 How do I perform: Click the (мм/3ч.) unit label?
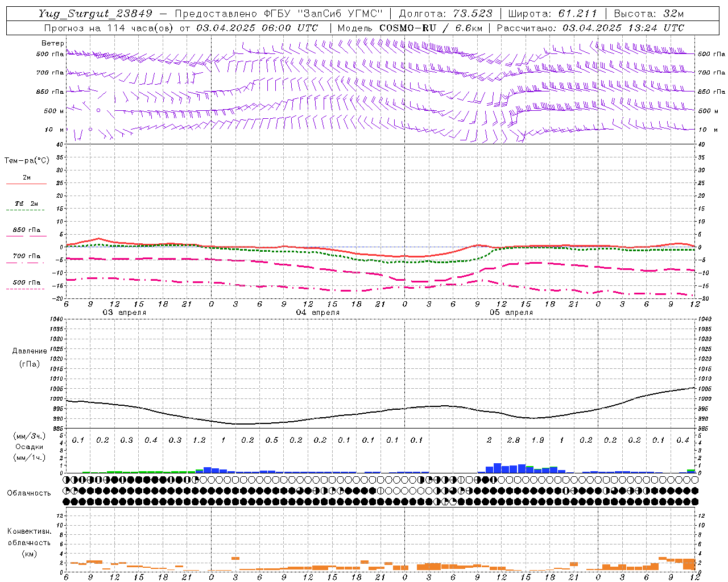(29, 436)
